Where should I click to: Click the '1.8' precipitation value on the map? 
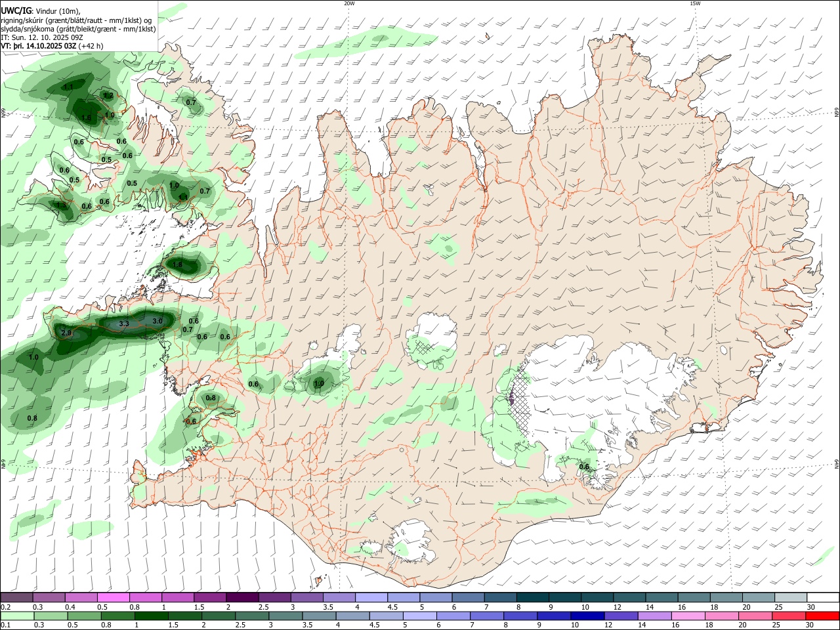coord(177,265)
